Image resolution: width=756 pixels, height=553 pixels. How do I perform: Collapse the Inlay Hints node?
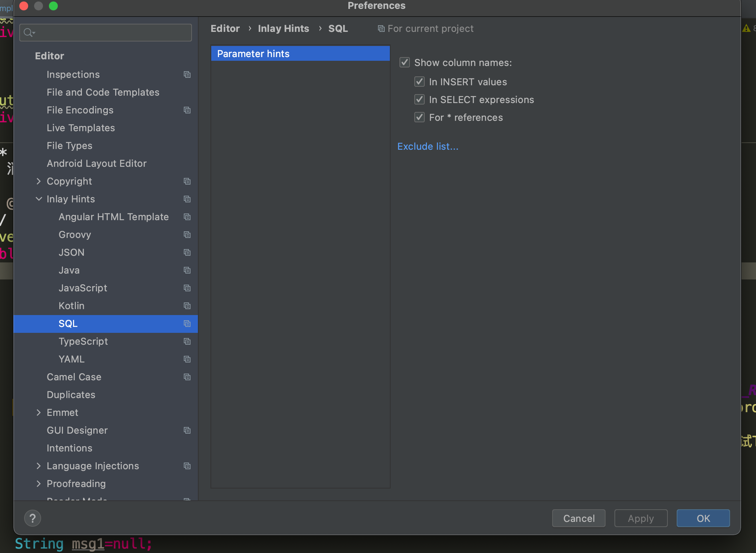pos(39,199)
